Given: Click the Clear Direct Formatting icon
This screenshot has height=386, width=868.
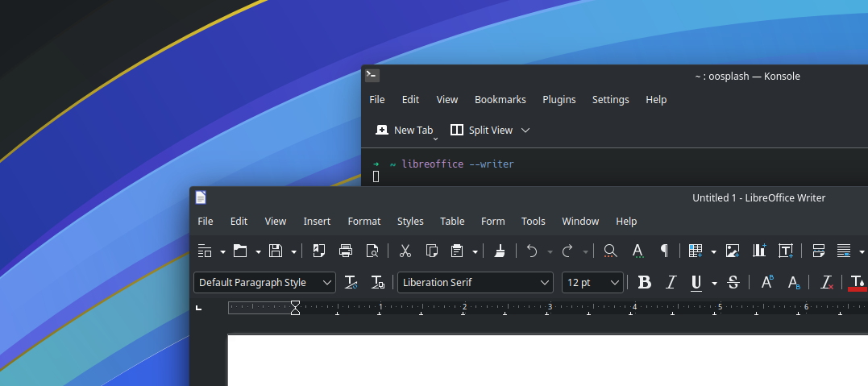Looking at the screenshot, I should [x=827, y=282].
